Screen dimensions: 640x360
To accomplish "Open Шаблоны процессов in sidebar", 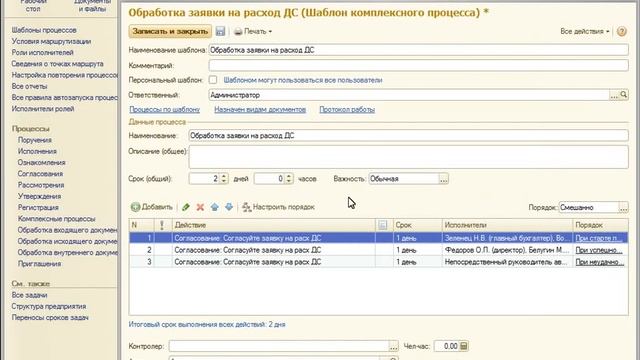I will 44,30.
